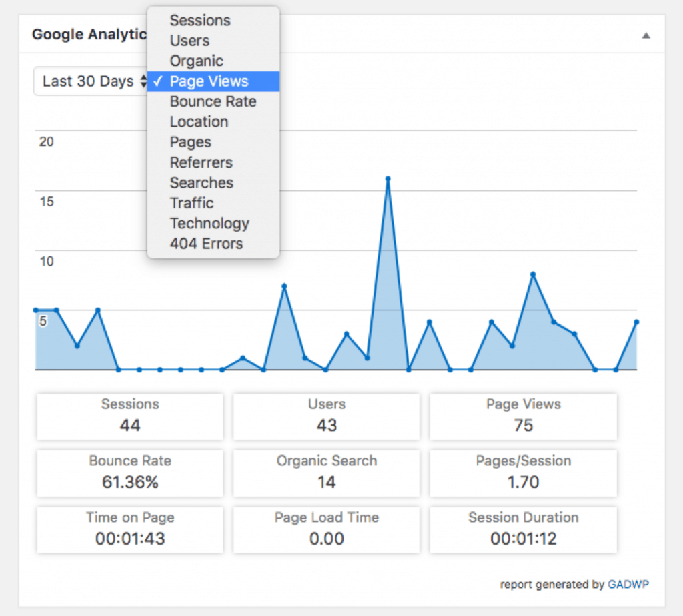The height and width of the screenshot is (616, 683).
Task: Select Users from the metrics menu
Action: (x=189, y=41)
